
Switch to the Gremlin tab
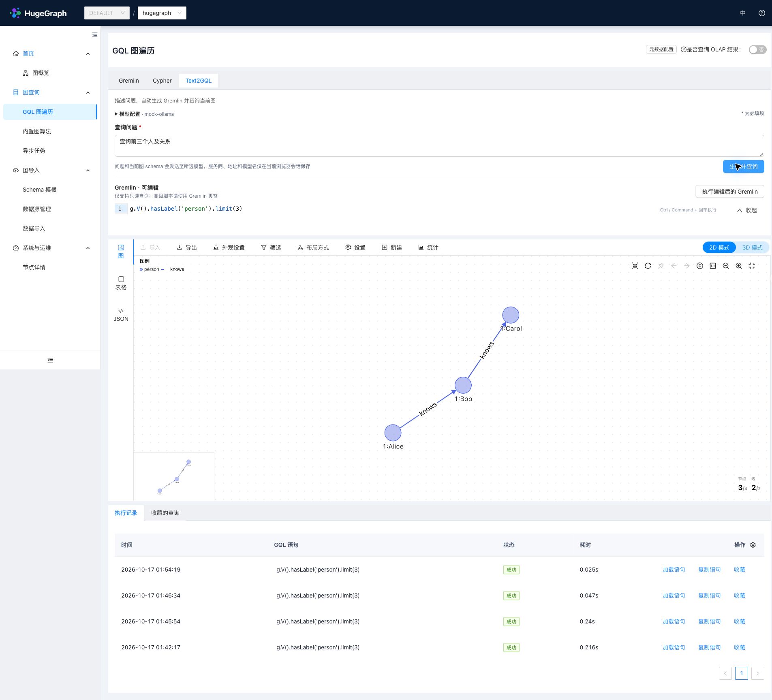pos(129,81)
